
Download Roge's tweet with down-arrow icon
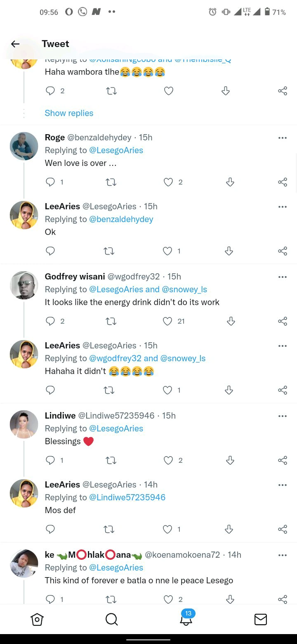230,182
